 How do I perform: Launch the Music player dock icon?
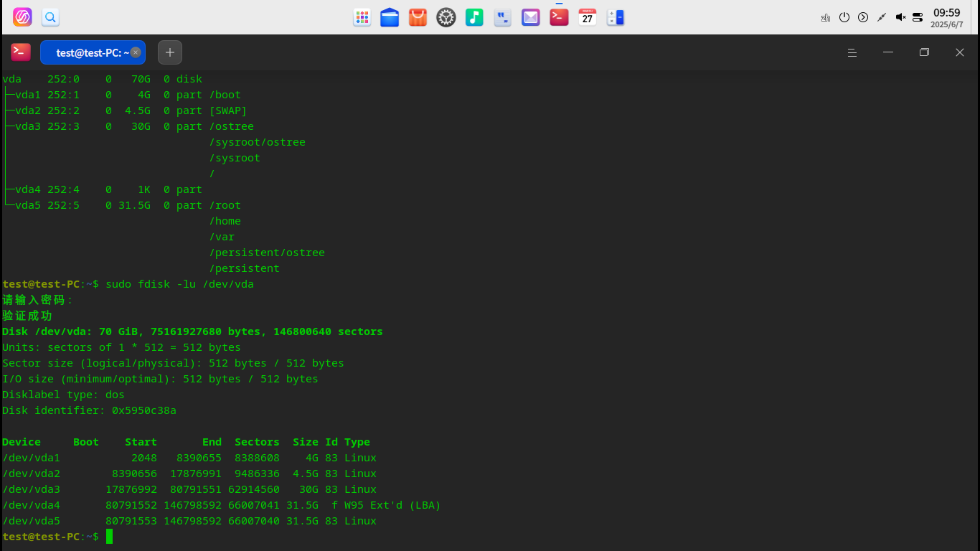(474, 18)
